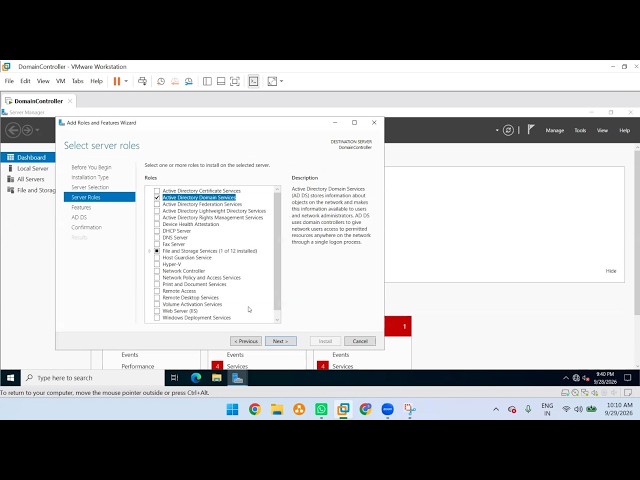Enter VMware full screen mode icon
Screen dimensions: 640x480
(235, 81)
